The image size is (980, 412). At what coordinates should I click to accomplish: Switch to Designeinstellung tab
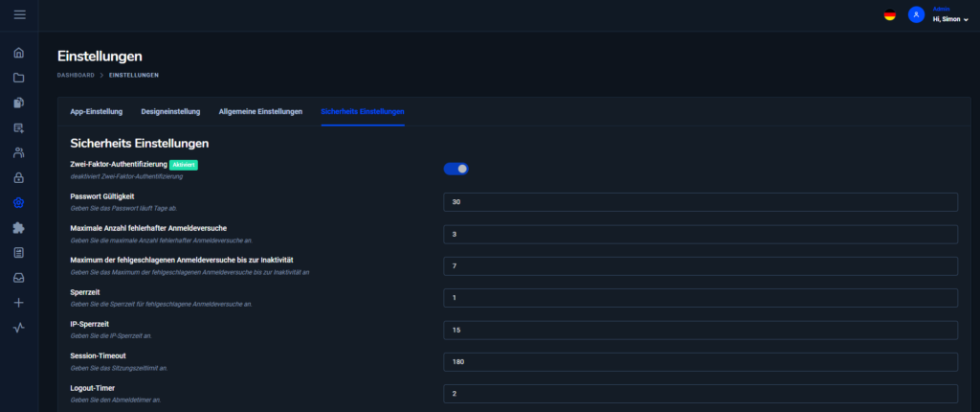pyautogui.click(x=170, y=111)
